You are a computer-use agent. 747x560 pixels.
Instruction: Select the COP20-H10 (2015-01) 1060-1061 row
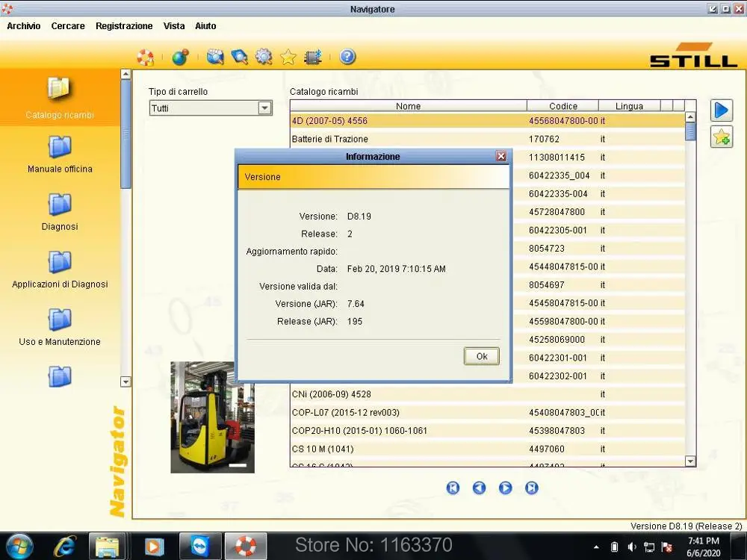[x=487, y=431]
